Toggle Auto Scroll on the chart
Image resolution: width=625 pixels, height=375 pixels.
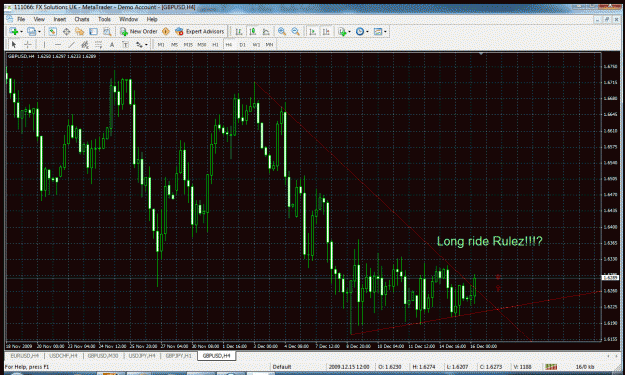pyautogui.click(x=312, y=31)
